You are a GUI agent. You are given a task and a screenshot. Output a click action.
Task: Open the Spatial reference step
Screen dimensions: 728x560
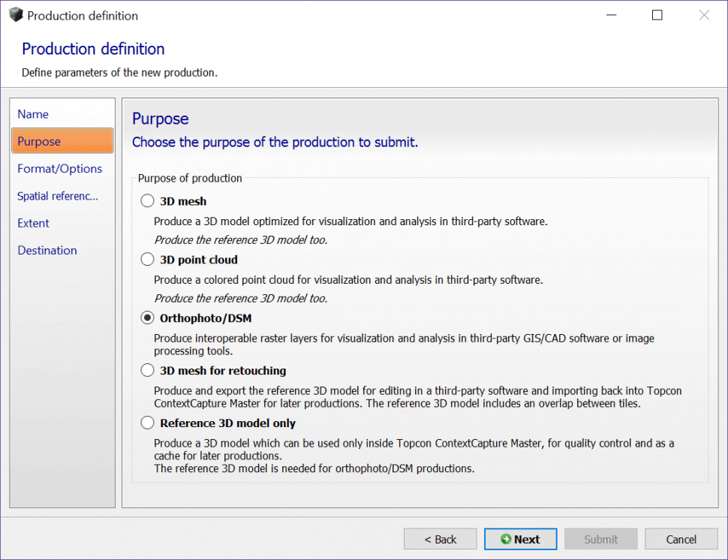pos(58,196)
